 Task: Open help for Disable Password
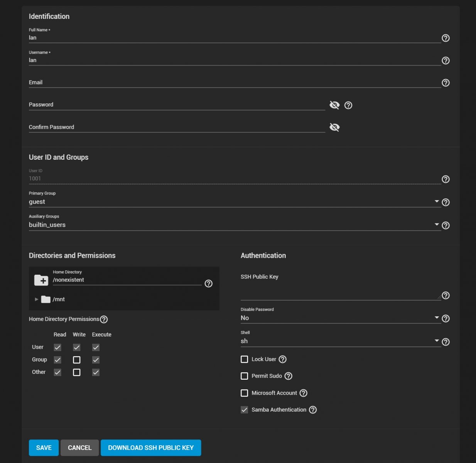[x=446, y=318]
